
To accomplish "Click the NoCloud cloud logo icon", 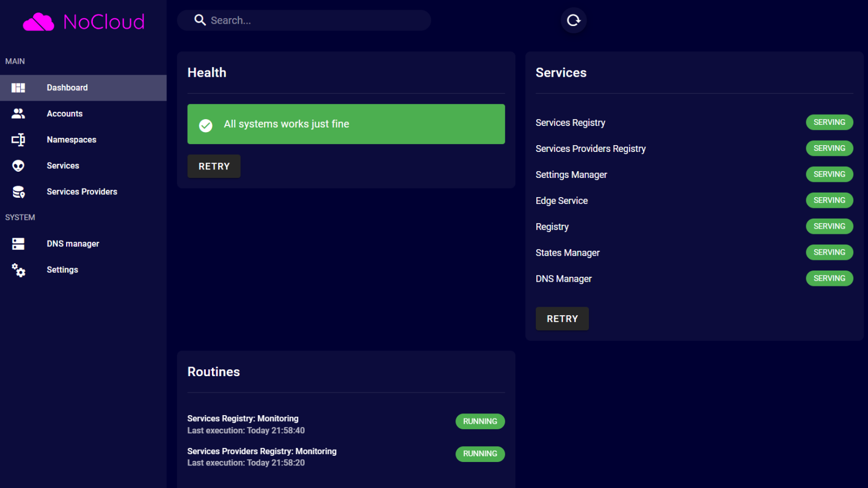I will coord(38,21).
